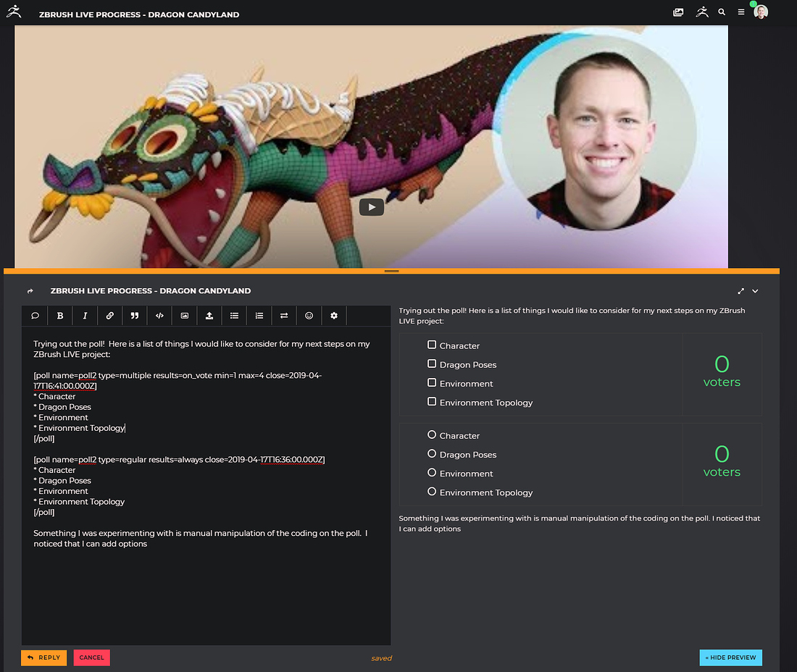797x672 pixels.
Task: Insert a hyperlink
Action: point(110,316)
